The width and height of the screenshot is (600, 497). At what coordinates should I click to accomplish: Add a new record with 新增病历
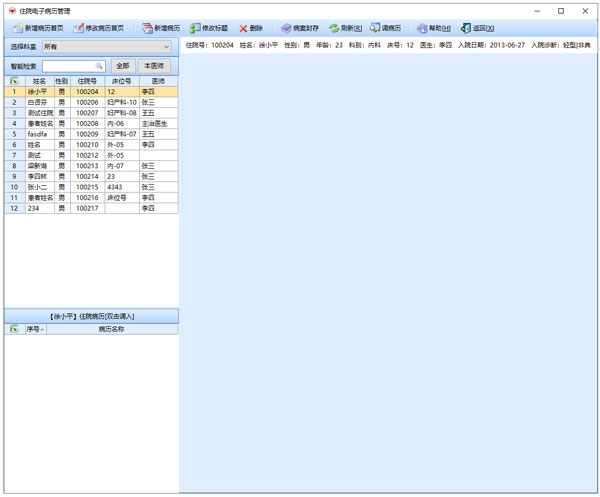[x=147, y=28]
